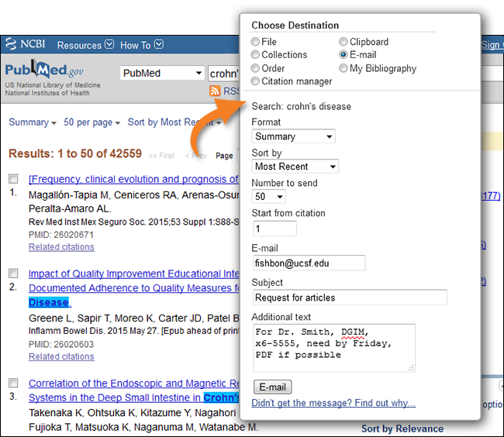
Task: Open Frequency, clinical evolution article link
Action: click(x=133, y=179)
